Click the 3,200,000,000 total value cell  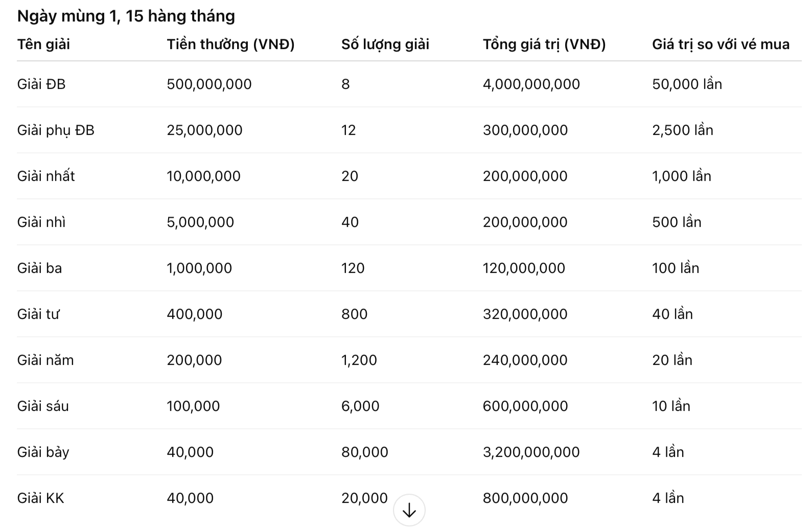point(531,452)
